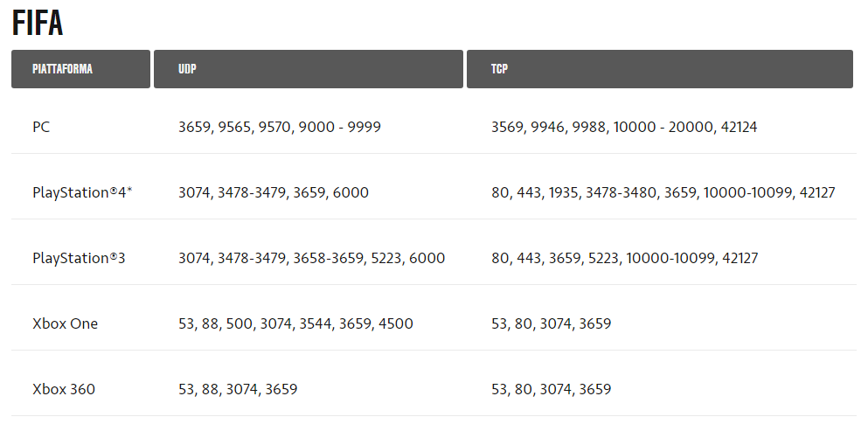Click PC UDP ports starting with 3659, 9565

(x=280, y=128)
